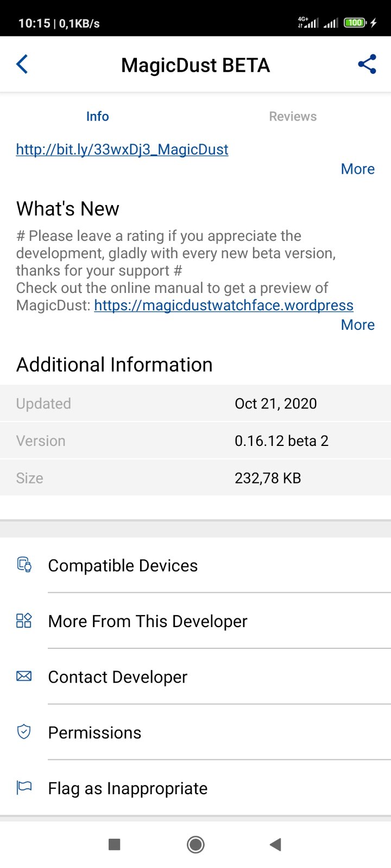Viewport: 391px width, 868px height.
Task: Tap the Permissions shield icon
Action: pyautogui.click(x=24, y=732)
